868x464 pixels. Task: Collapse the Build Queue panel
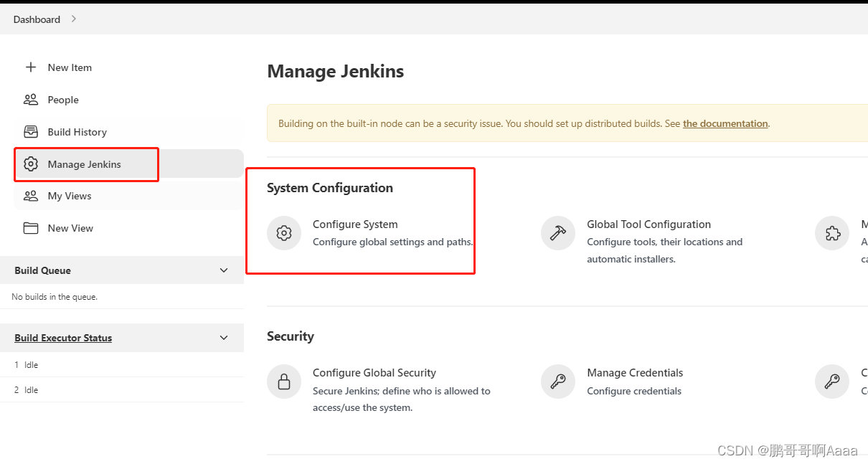coord(224,270)
